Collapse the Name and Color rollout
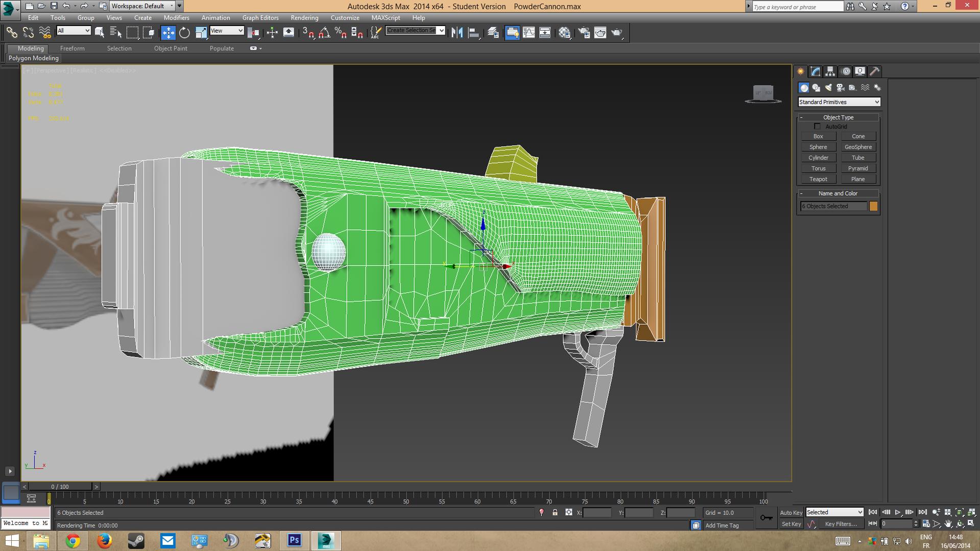This screenshot has height=551, width=980. coord(838,194)
